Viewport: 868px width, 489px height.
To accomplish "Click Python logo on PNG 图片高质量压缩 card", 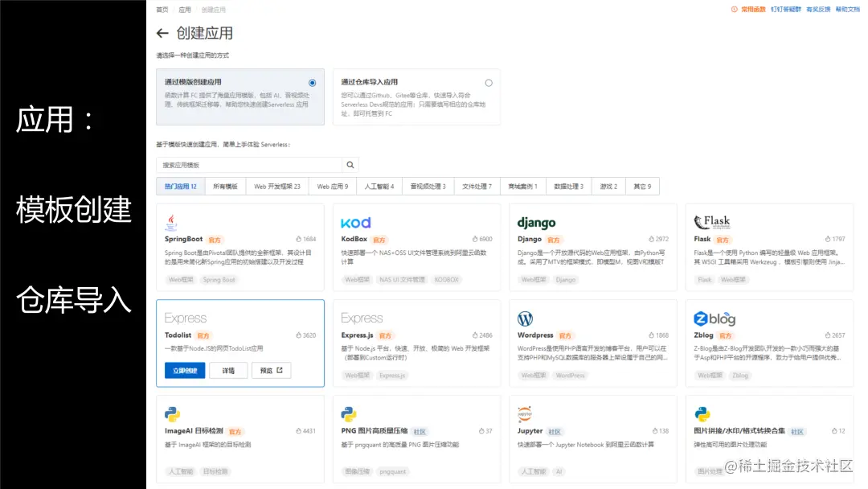I will (x=349, y=414).
